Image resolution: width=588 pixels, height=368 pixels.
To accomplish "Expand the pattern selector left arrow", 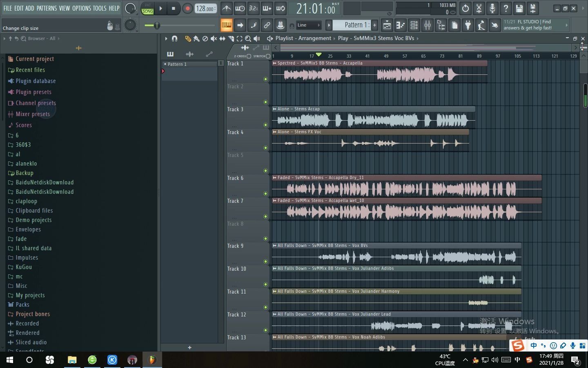I will (329, 25).
